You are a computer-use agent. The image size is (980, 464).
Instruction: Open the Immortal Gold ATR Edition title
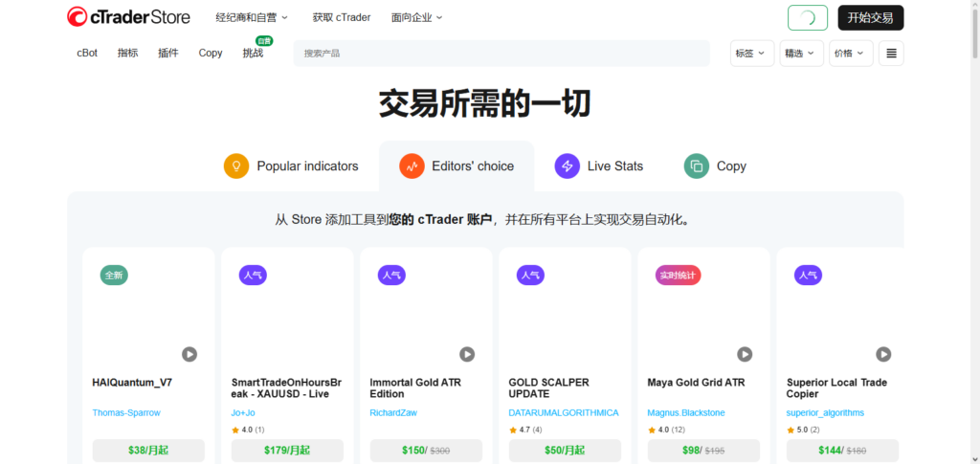pyautogui.click(x=415, y=387)
